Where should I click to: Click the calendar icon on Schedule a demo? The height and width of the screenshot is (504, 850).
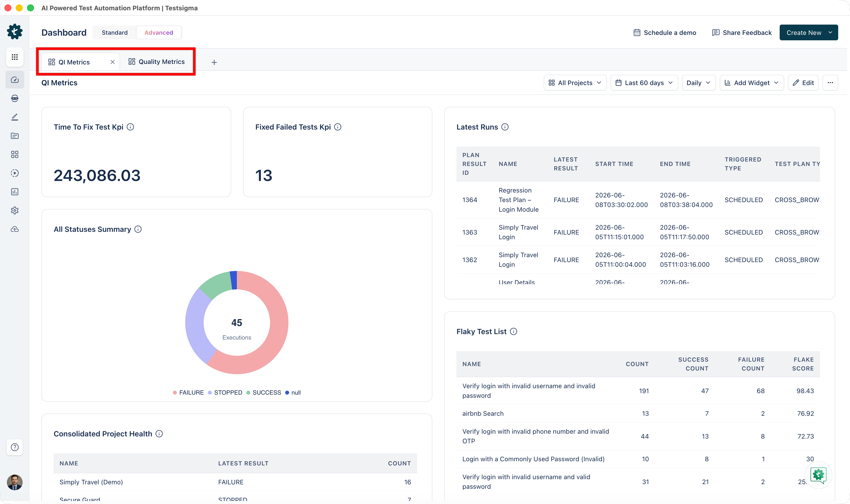(637, 33)
